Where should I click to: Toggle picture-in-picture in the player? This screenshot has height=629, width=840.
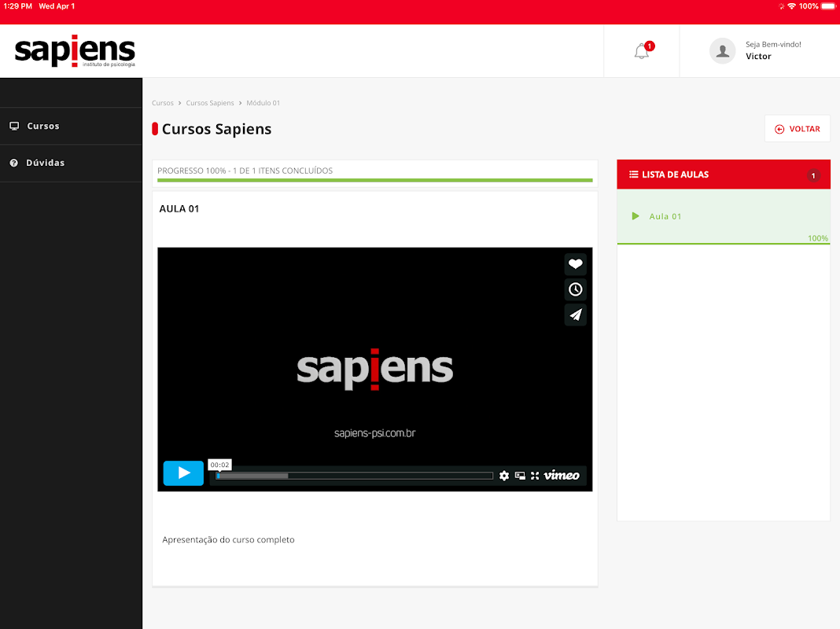(520, 476)
